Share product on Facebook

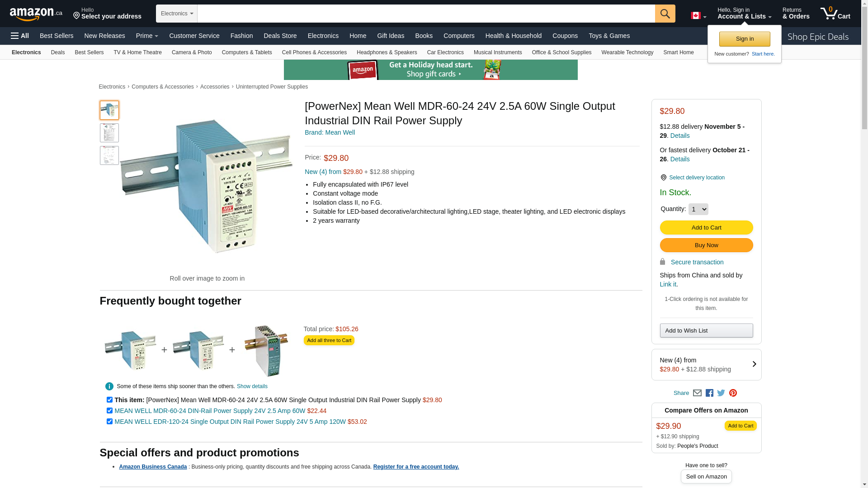[x=709, y=393]
